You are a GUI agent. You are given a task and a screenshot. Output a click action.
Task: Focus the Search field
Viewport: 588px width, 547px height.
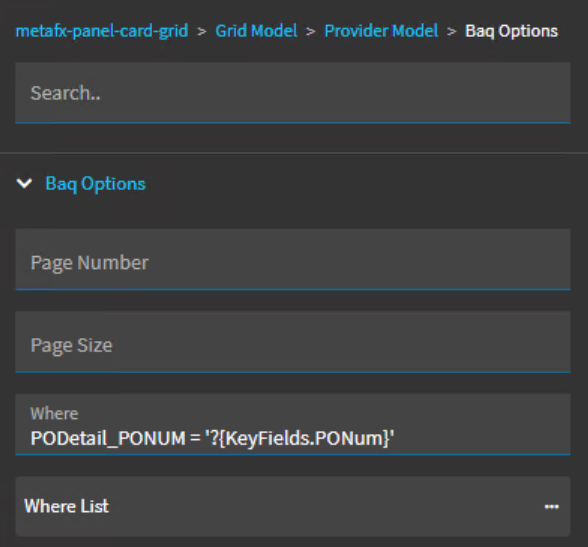pyautogui.click(x=293, y=93)
